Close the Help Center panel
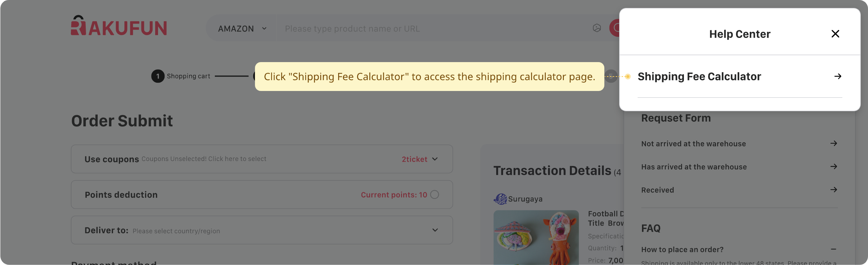Viewport: 868px width, 265px height. click(x=835, y=34)
